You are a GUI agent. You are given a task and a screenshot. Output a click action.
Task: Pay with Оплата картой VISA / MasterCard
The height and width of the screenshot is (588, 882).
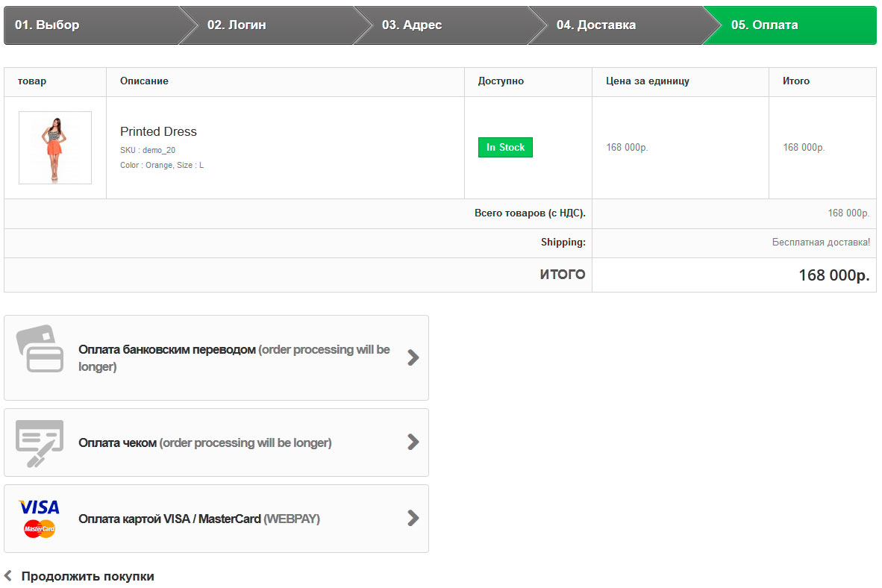pos(170,519)
